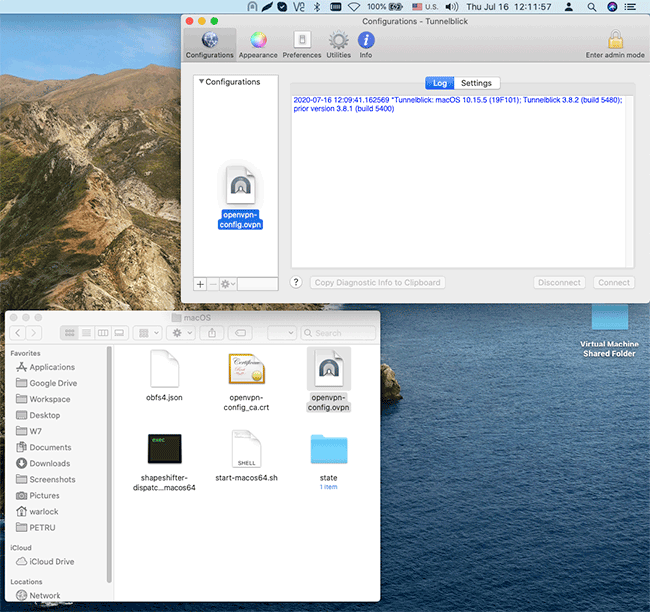Switch Finder to gallery view
The width and height of the screenshot is (650, 612).
pos(119,333)
